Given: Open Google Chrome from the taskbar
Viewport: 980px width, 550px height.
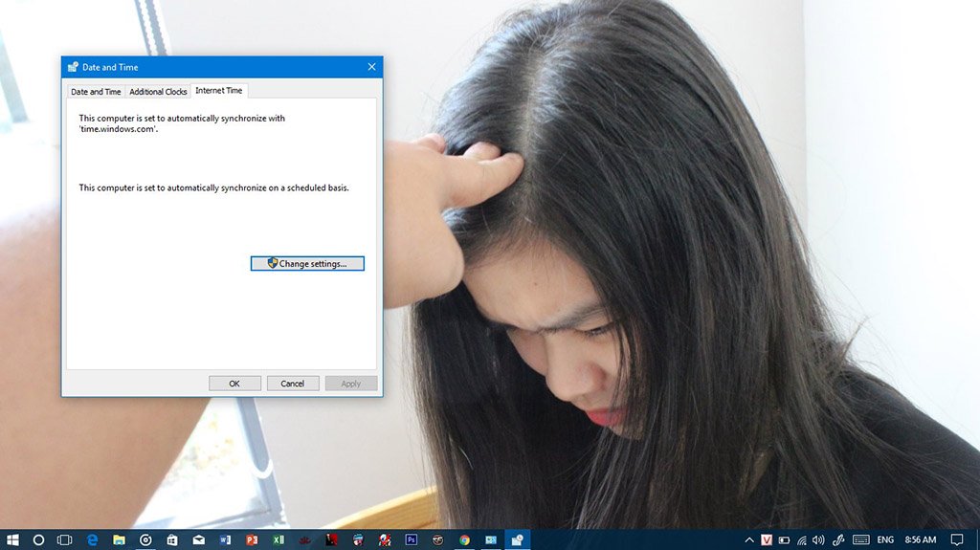Looking at the screenshot, I should click(x=464, y=539).
